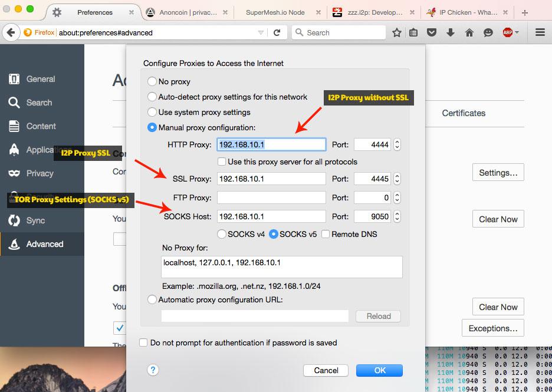
Task: Open the General preferences section
Action: pos(42,79)
